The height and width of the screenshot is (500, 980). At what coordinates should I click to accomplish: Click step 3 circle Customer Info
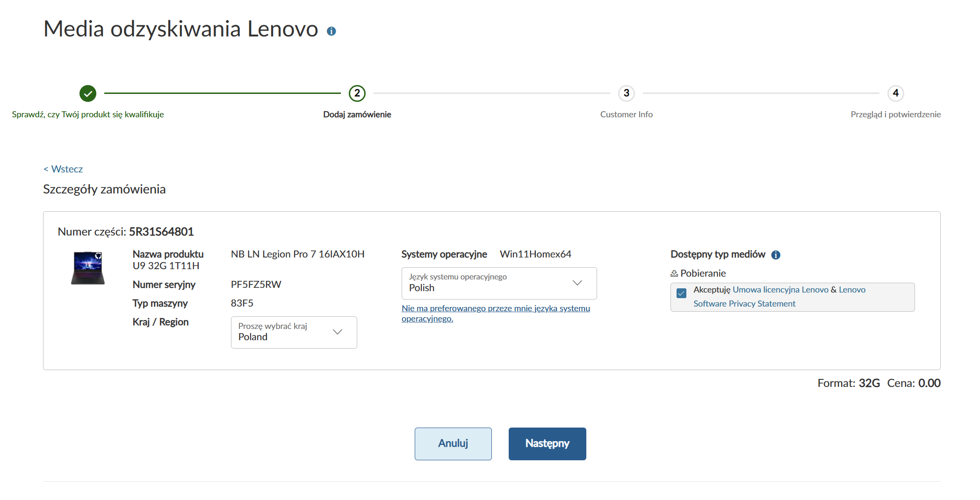[x=627, y=93]
